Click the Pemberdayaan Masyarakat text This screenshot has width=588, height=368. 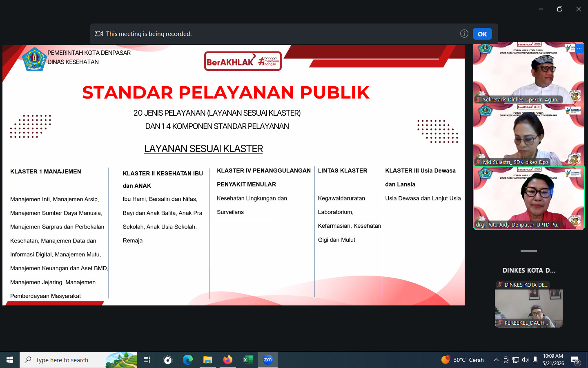45,296
